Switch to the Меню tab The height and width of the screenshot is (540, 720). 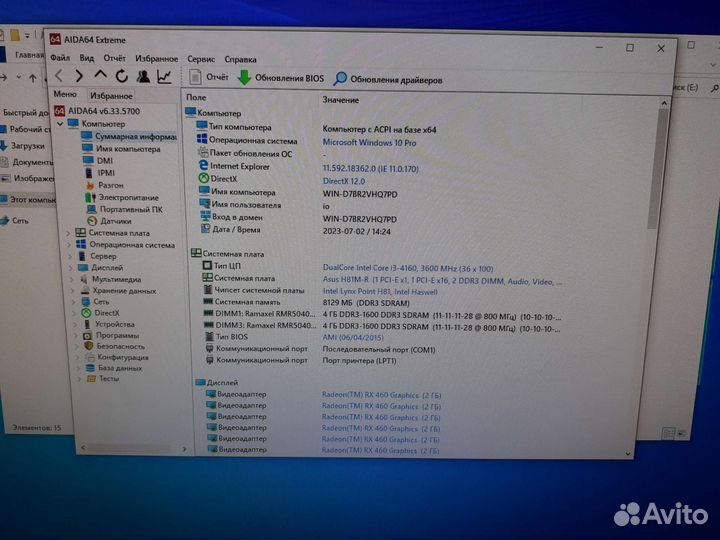(65, 94)
